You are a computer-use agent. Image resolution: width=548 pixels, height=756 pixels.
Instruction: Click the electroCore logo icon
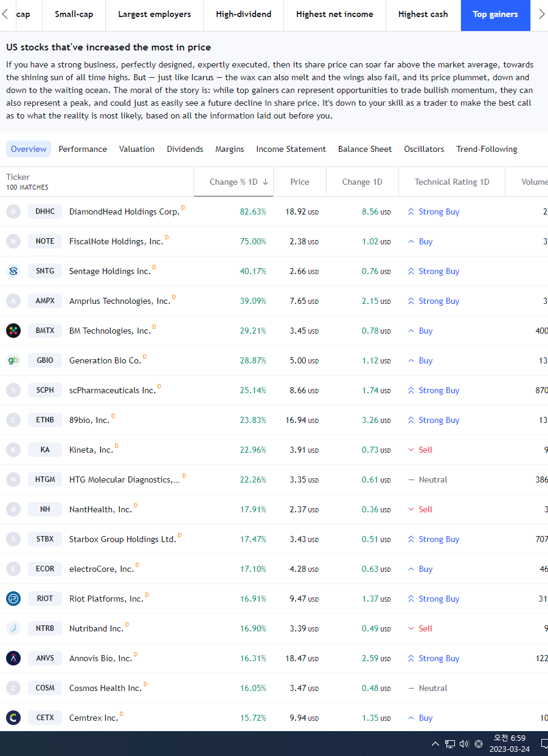(13, 569)
